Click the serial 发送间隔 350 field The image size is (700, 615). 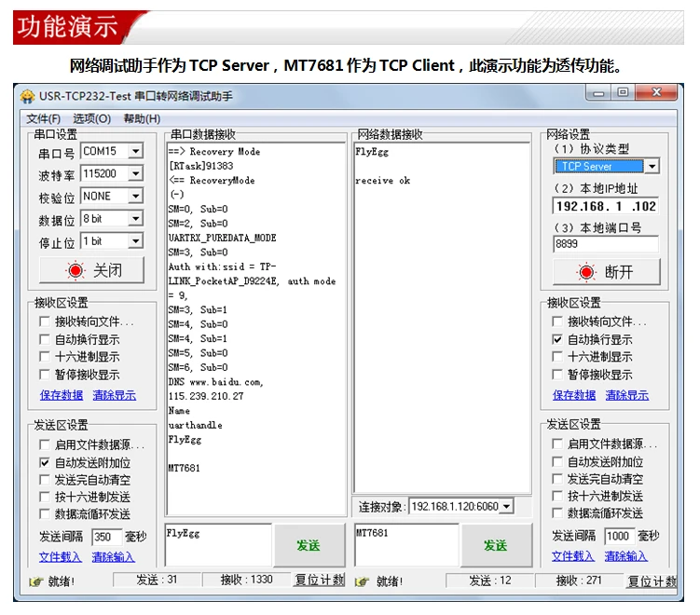click(x=106, y=537)
